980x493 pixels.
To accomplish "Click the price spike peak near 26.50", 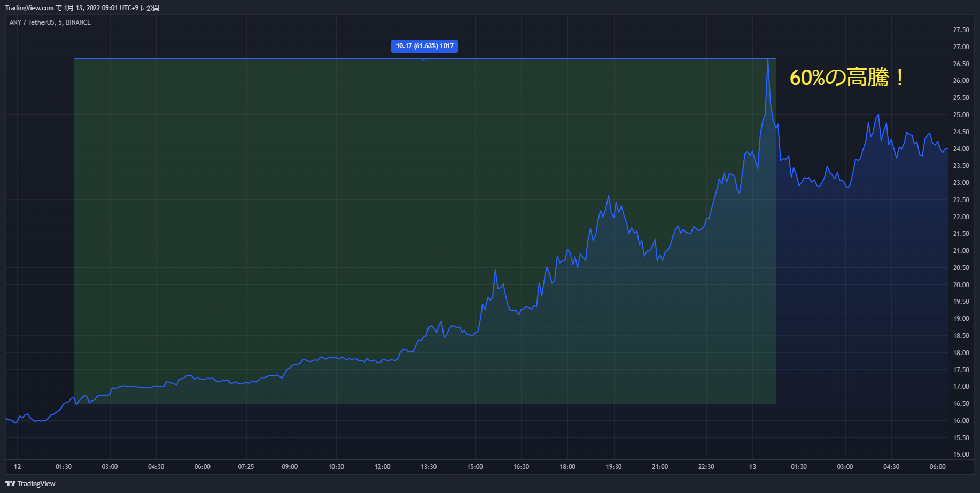I will point(768,59).
